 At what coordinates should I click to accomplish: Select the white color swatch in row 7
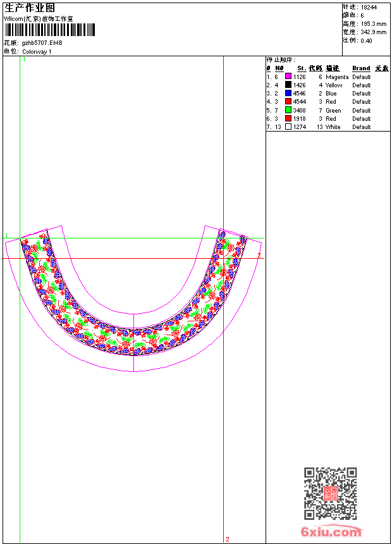(288, 127)
